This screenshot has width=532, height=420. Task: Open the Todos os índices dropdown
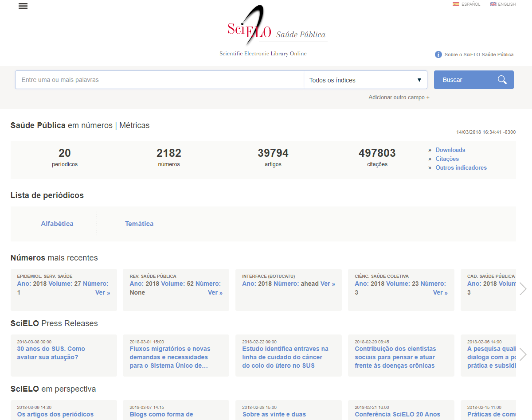[x=365, y=80]
